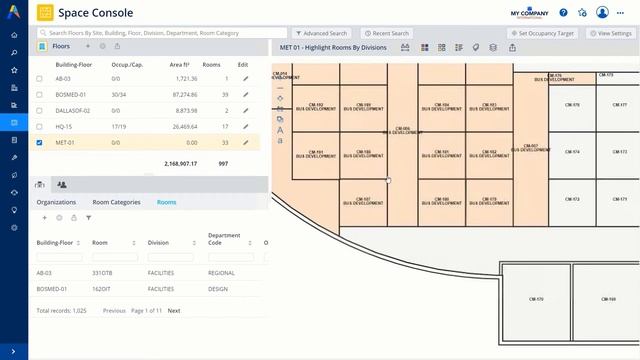Check the HQ-15 floor checkbox

39,127
